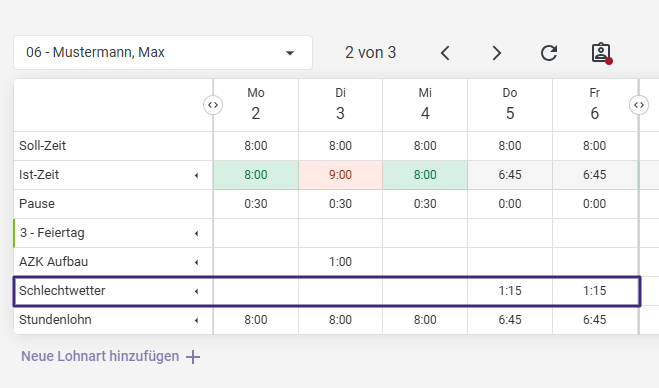Screen dimensions: 659x388
Task: Open the employee dropdown 06 - Mustermann, Max
Action: tap(163, 53)
